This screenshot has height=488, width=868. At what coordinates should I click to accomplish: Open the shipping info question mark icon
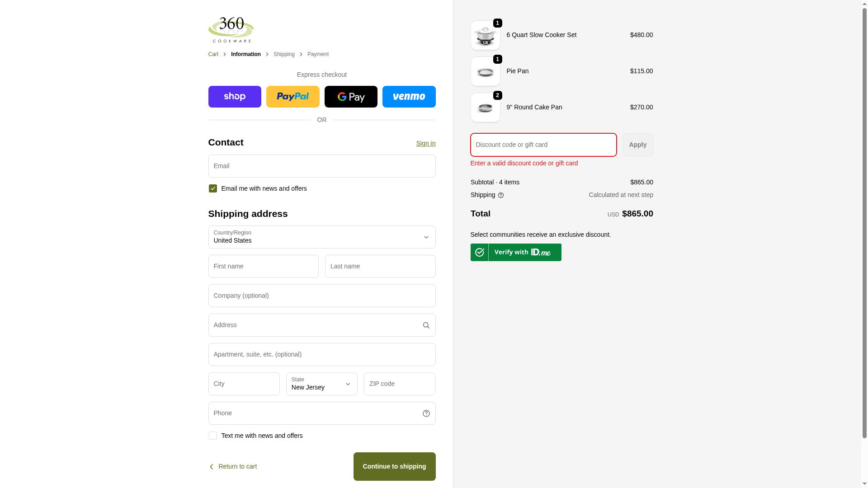500,195
